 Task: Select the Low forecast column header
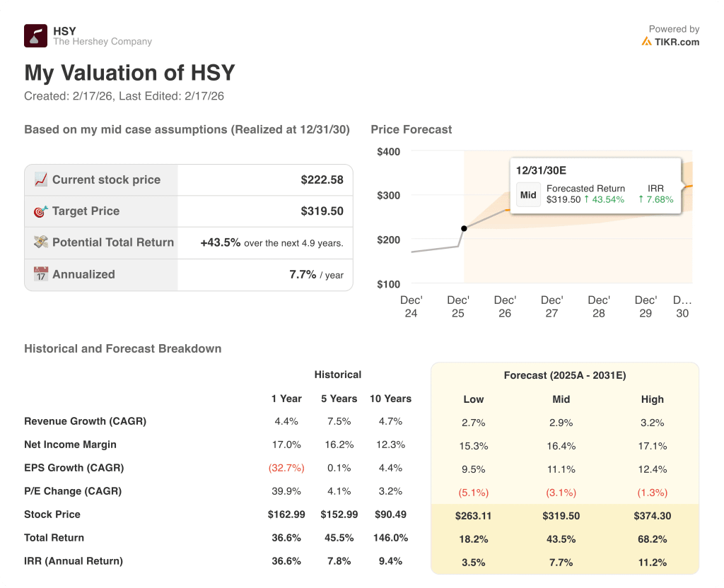474,399
